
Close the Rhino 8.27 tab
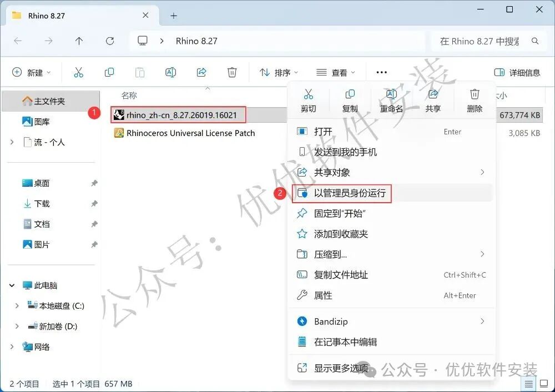145,15
